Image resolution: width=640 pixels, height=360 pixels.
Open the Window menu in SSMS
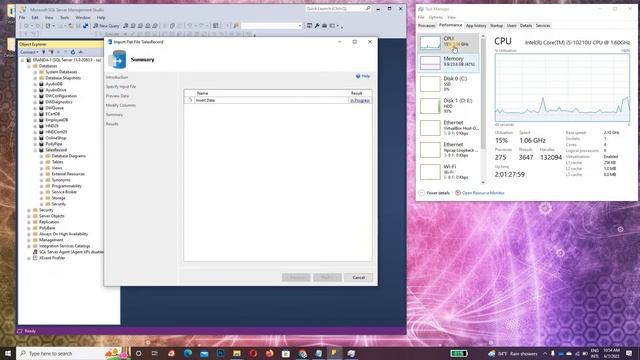click(x=83, y=18)
